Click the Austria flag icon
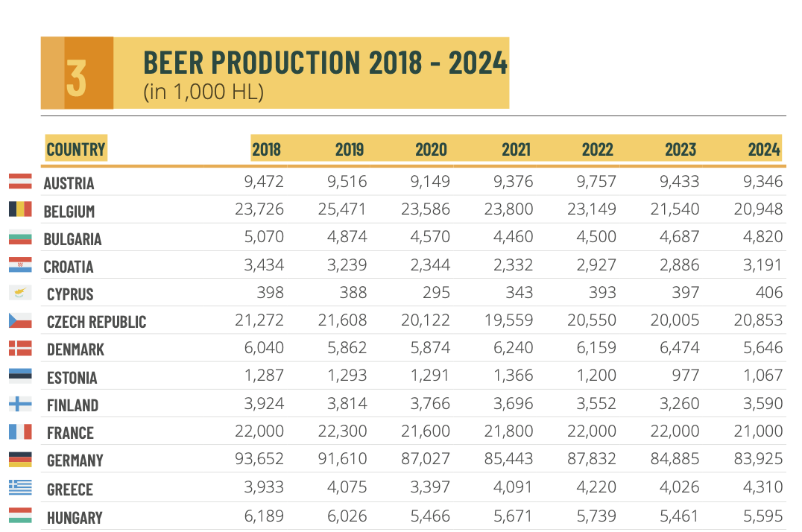This screenshot has width=802, height=532. coord(19,181)
